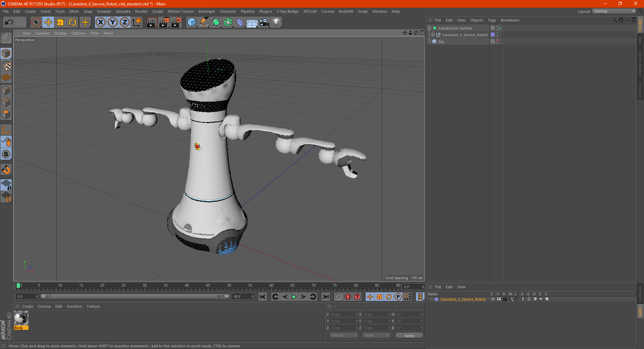Go to start of animation
This screenshot has height=349, width=644.
pos(263,297)
